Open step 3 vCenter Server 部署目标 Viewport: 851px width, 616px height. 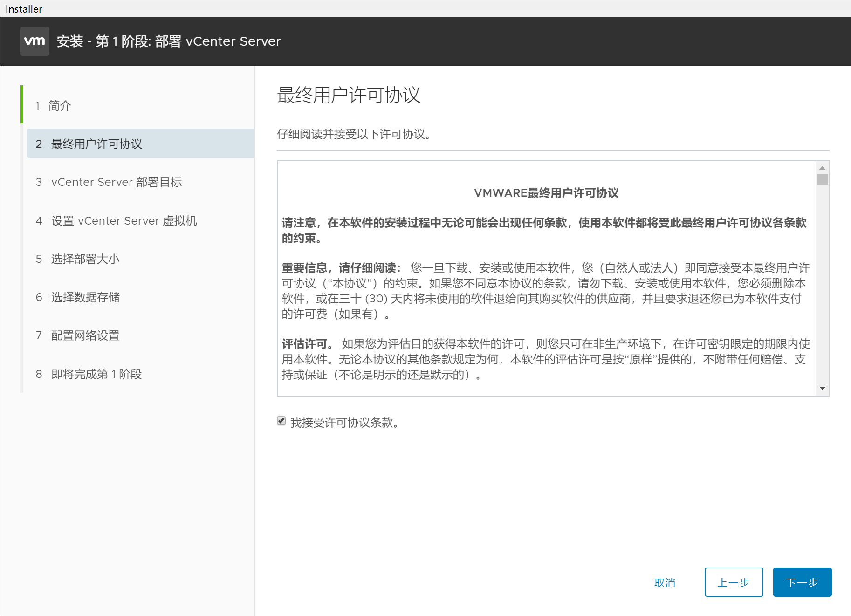coord(116,182)
